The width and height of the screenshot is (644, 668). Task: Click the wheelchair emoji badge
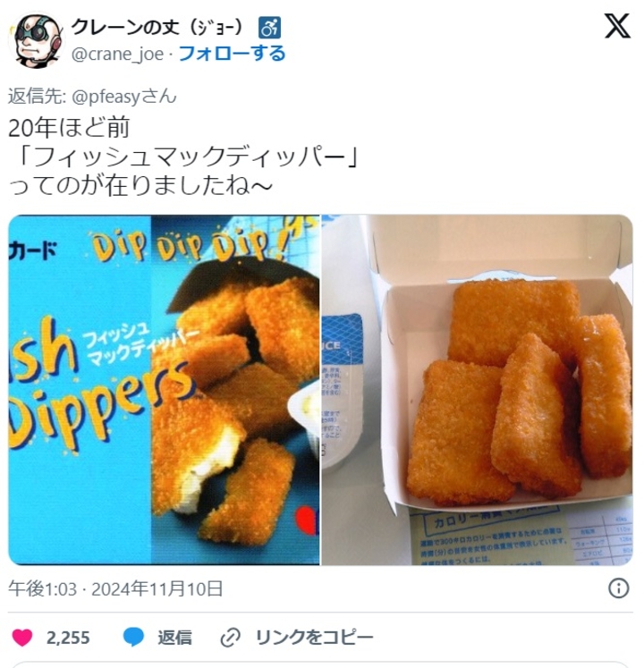[x=269, y=28]
